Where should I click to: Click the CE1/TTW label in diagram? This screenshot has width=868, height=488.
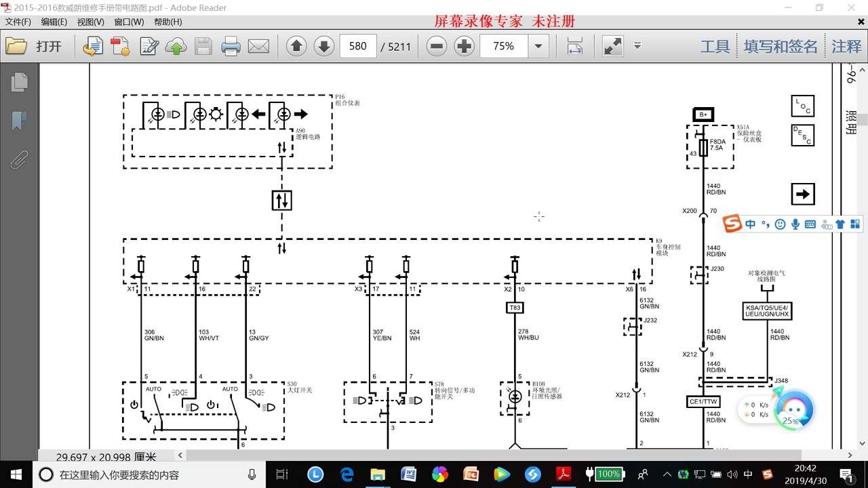coord(703,402)
